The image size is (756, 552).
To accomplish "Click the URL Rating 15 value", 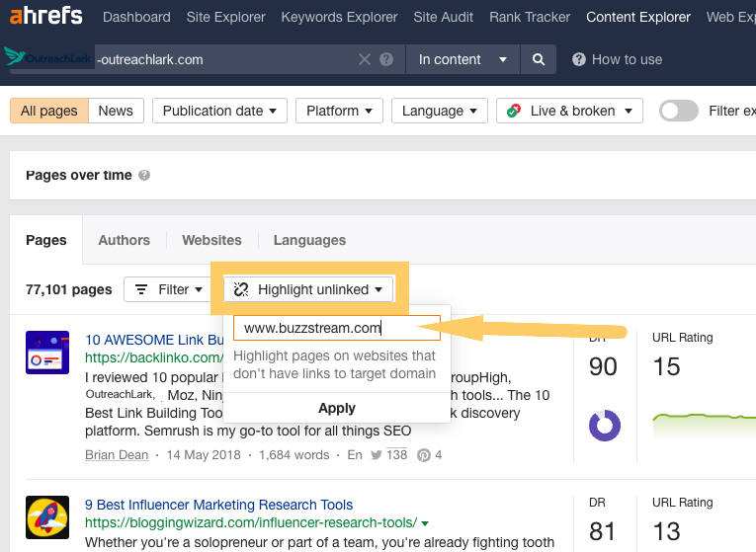I will coord(666,366).
